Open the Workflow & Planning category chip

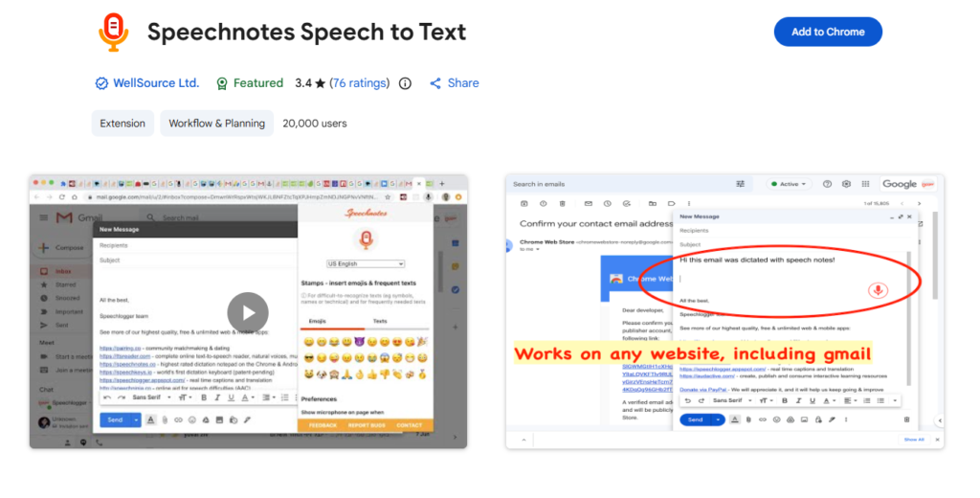[217, 124]
